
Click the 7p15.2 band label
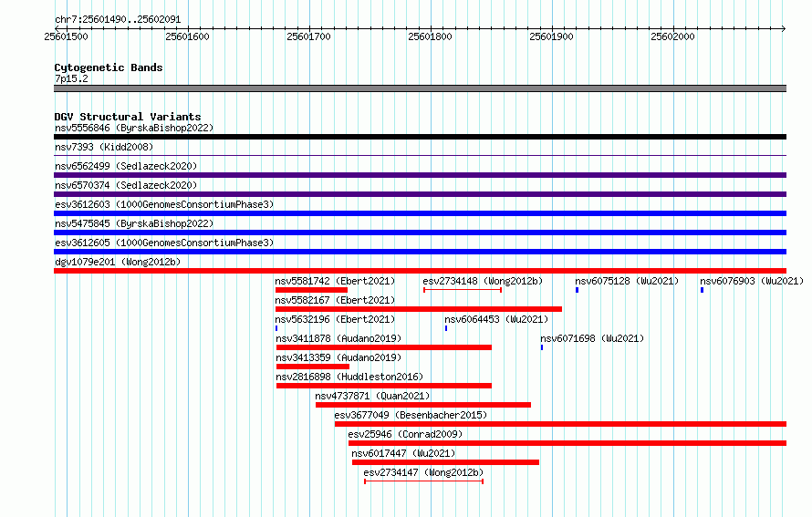point(71,78)
